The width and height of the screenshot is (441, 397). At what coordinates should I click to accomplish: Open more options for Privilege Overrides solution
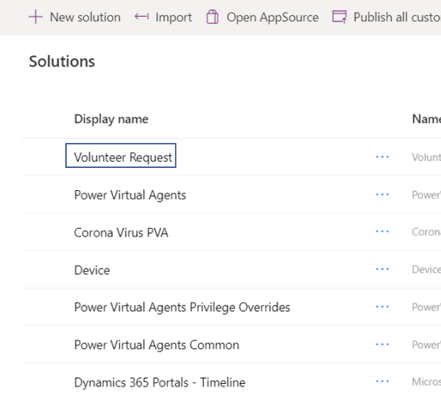(382, 307)
